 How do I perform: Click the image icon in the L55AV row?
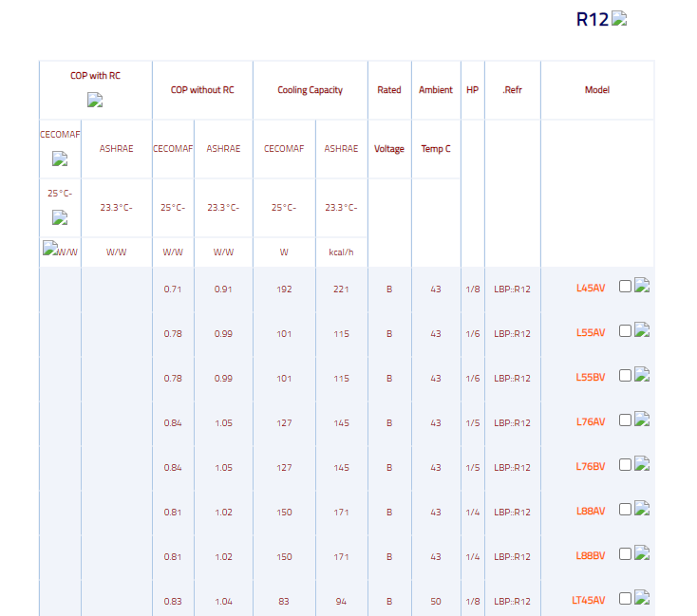point(642,331)
